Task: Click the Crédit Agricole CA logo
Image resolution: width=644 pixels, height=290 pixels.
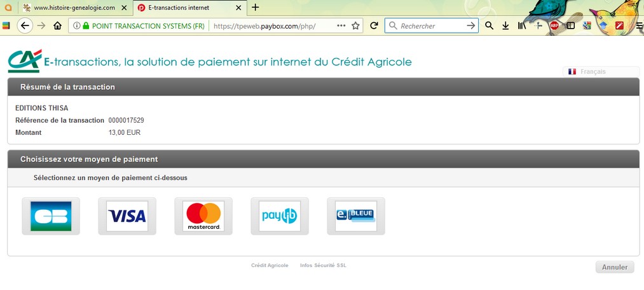Action: click(25, 61)
